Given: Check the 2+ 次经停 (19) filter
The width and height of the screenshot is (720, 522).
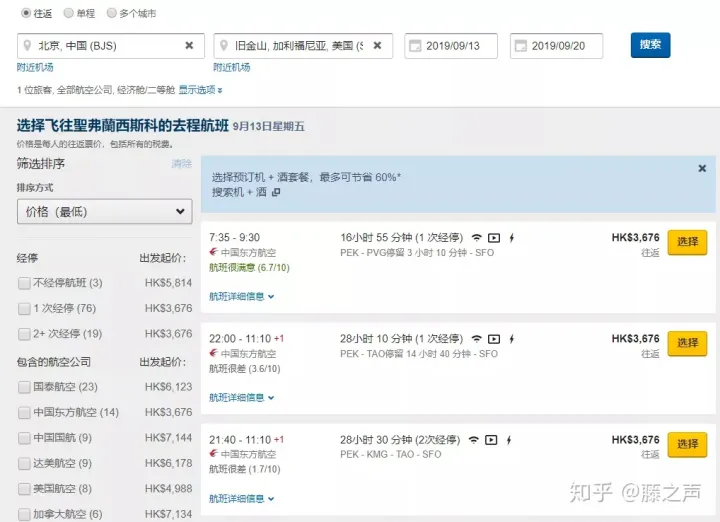Looking at the screenshot, I should point(24,334).
